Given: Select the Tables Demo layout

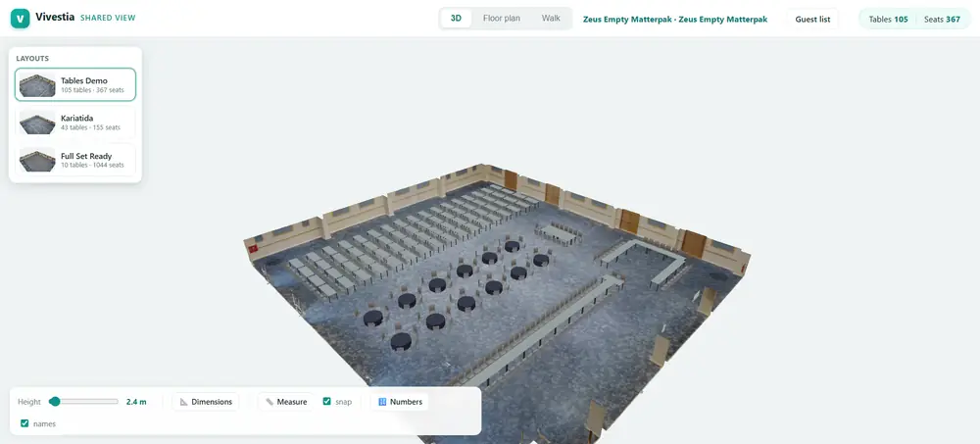Looking at the screenshot, I should click(75, 84).
